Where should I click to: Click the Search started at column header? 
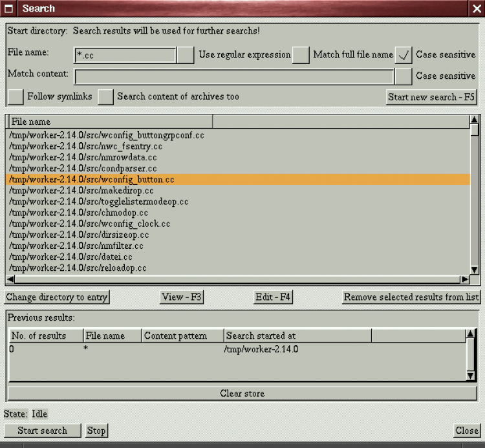click(297, 336)
